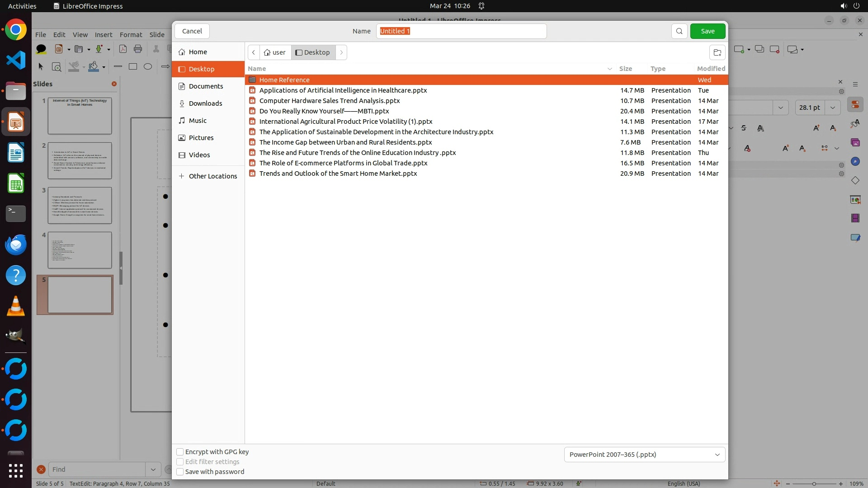Screen dimensions: 868x488
Task: Click the search icon in the save dialog
Action: tap(679, 31)
